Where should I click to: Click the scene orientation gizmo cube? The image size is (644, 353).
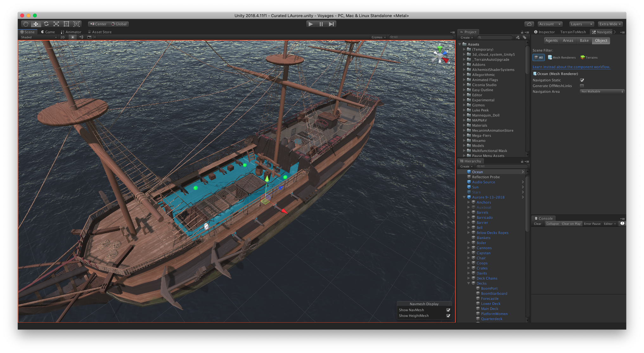point(440,57)
